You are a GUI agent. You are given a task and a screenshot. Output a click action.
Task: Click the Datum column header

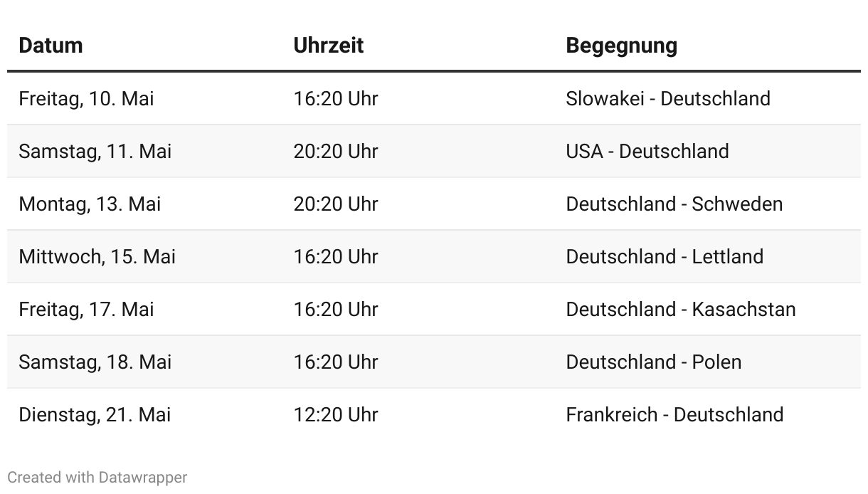[51, 46]
